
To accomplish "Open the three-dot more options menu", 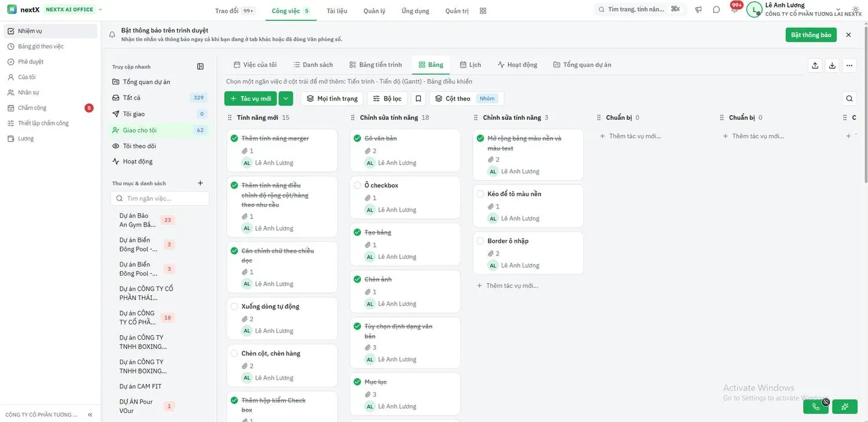I will pyautogui.click(x=849, y=65).
